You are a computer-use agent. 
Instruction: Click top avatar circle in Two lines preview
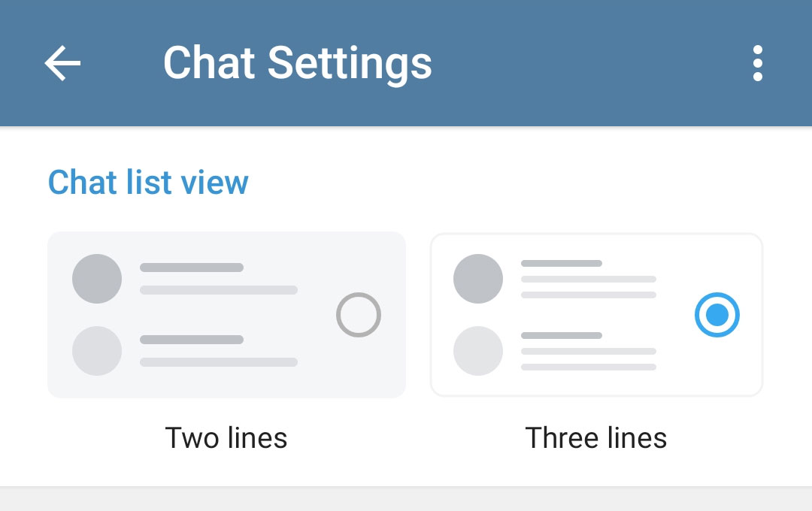pyautogui.click(x=97, y=279)
